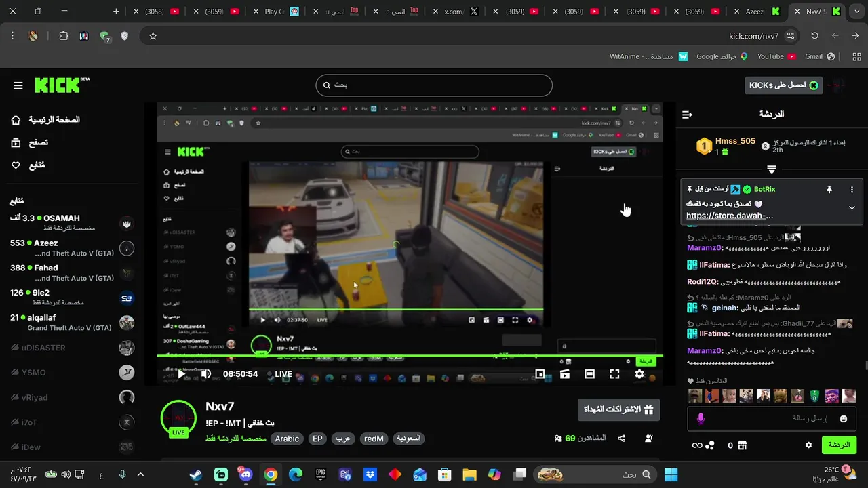Play the stream video
This screenshot has height=488, width=868.
(181, 374)
